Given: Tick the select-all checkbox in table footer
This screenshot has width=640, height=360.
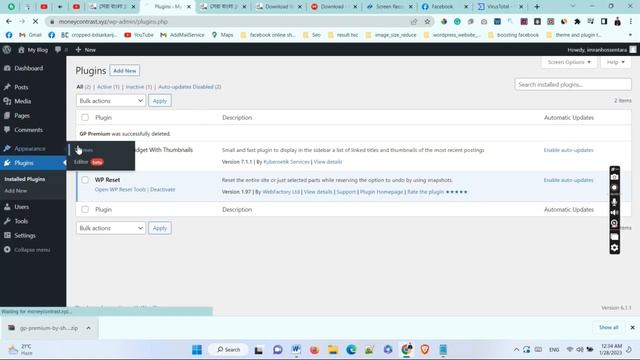Looking at the screenshot, I should click(85, 209).
